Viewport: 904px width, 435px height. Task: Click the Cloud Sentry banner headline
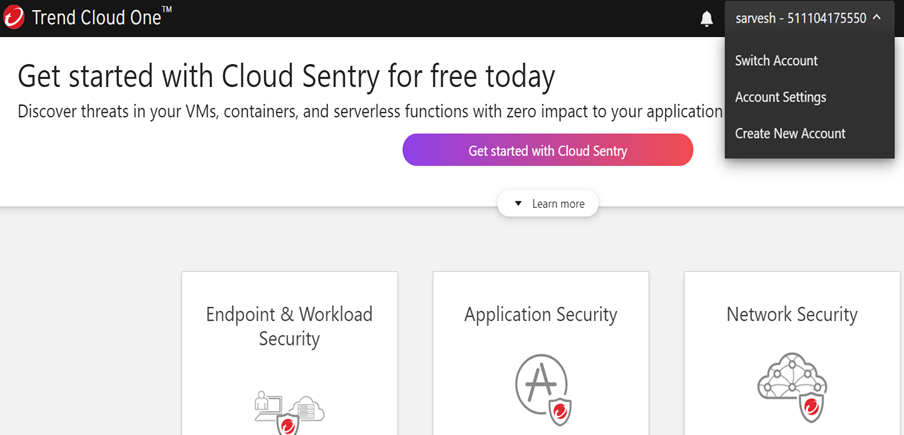(x=286, y=76)
